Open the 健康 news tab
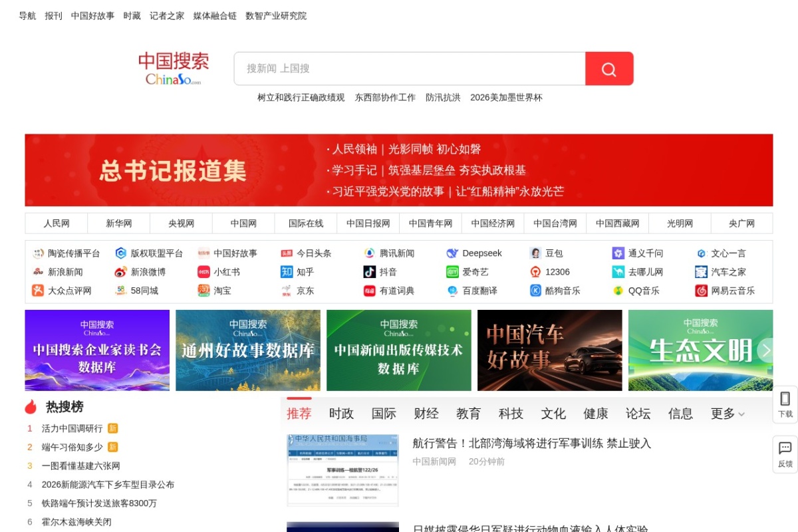 596,414
